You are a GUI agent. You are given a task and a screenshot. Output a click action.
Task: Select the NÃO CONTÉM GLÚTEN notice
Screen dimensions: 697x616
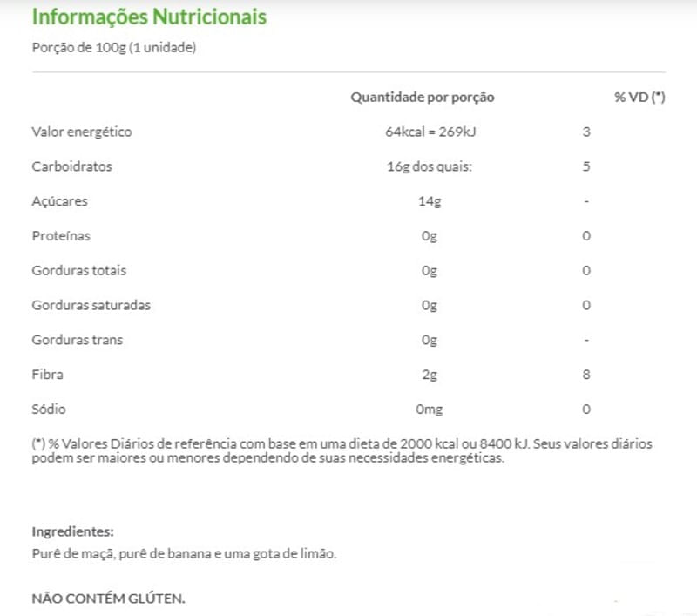click(x=109, y=599)
